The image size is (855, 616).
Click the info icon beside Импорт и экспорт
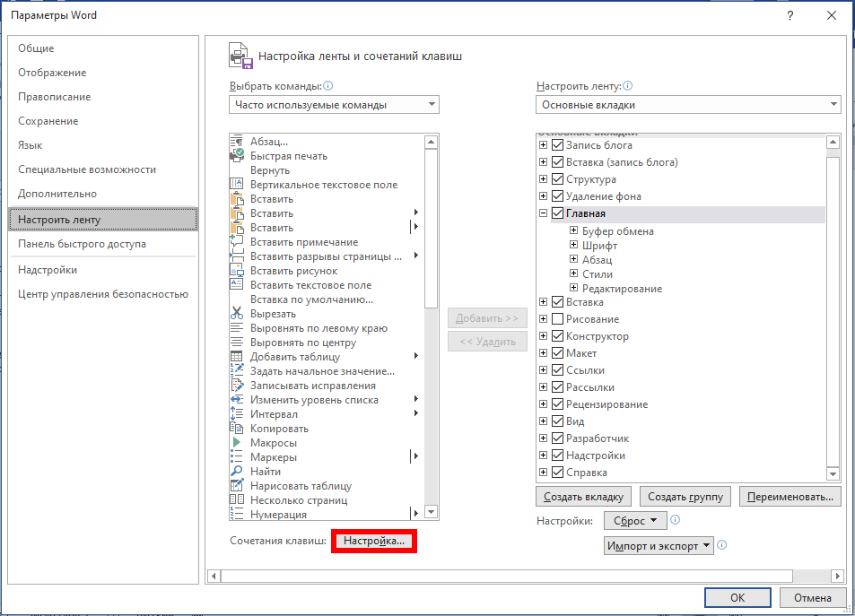click(x=722, y=544)
